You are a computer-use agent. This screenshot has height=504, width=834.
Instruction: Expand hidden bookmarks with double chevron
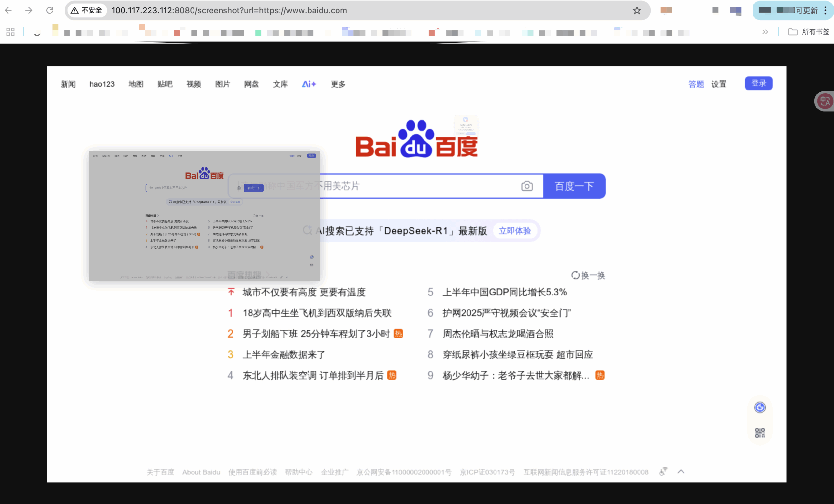pos(765,32)
